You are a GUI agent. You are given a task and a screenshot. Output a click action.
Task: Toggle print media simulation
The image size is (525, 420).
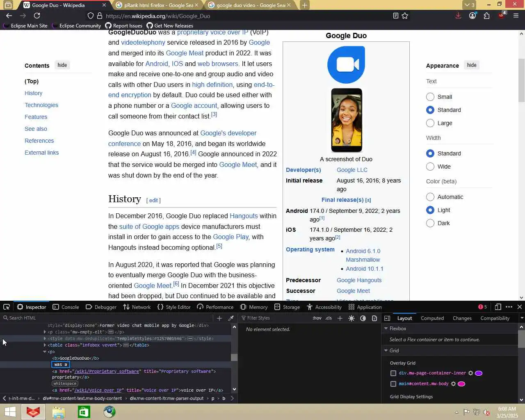[x=374, y=318]
